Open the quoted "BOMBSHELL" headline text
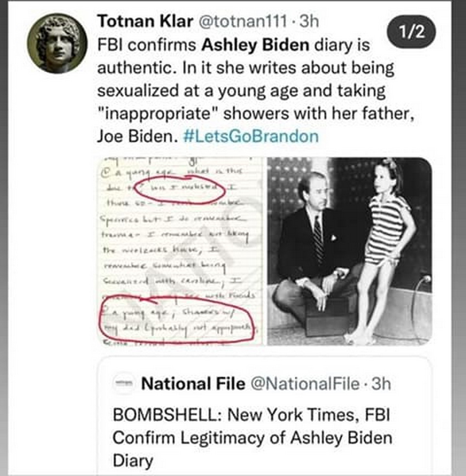 251,437
